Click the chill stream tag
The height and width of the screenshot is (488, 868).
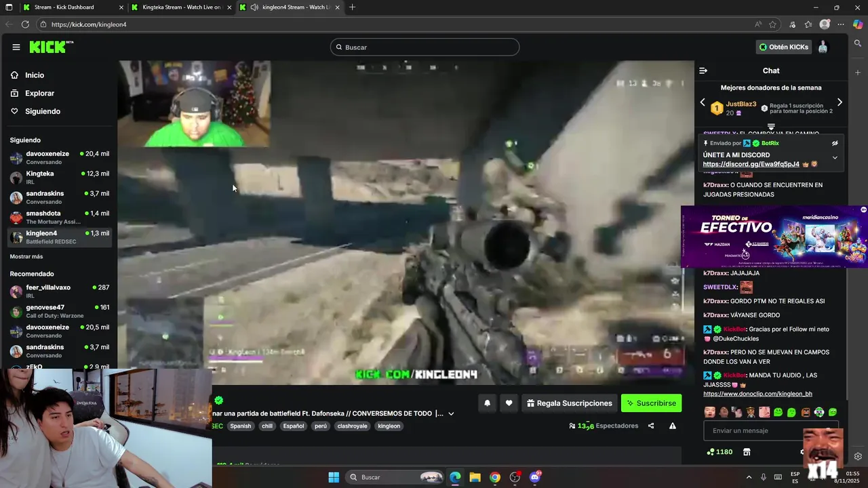(x=267, y=426)
